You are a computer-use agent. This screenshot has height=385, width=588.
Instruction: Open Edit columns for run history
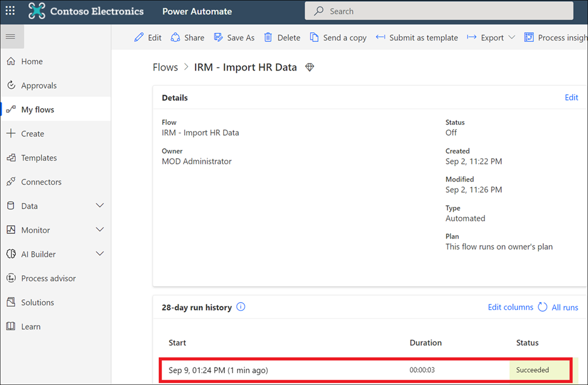[510, 307]
